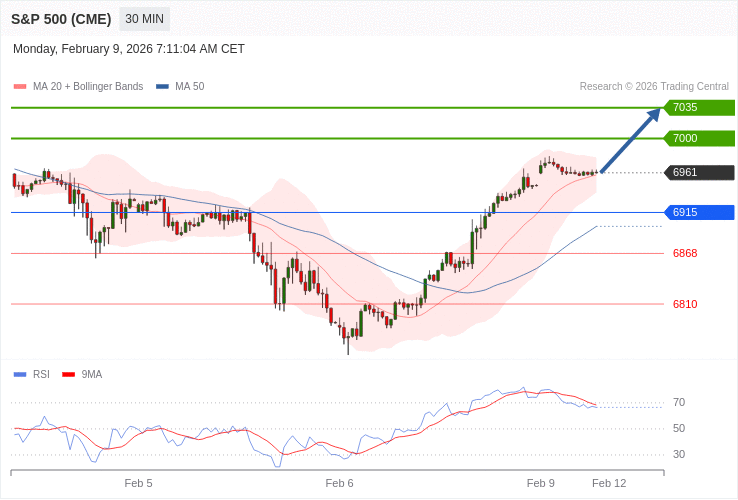Image resolution: width=738 pixels, height=500 pixels.
Task: Click 'MA 20 + Bollinger Bands' legend label
Action: pyautogui.click(x=88, y=87)
